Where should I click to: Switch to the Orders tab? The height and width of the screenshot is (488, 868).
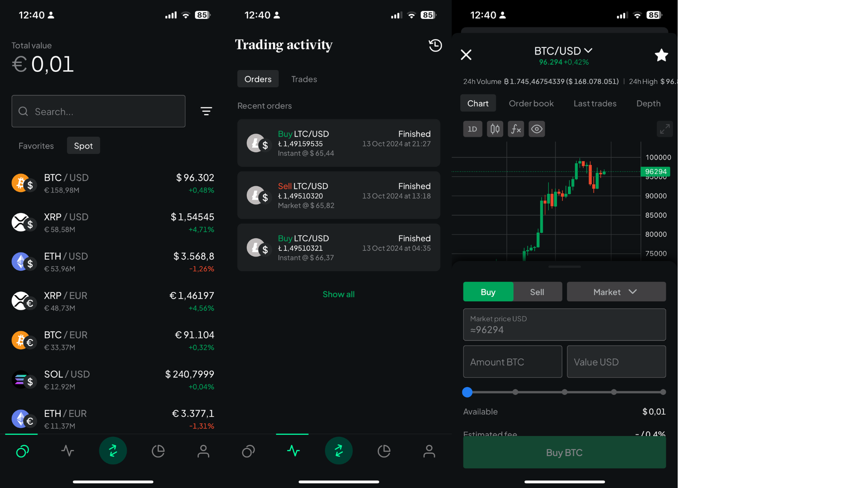click(x=258, y=79)
